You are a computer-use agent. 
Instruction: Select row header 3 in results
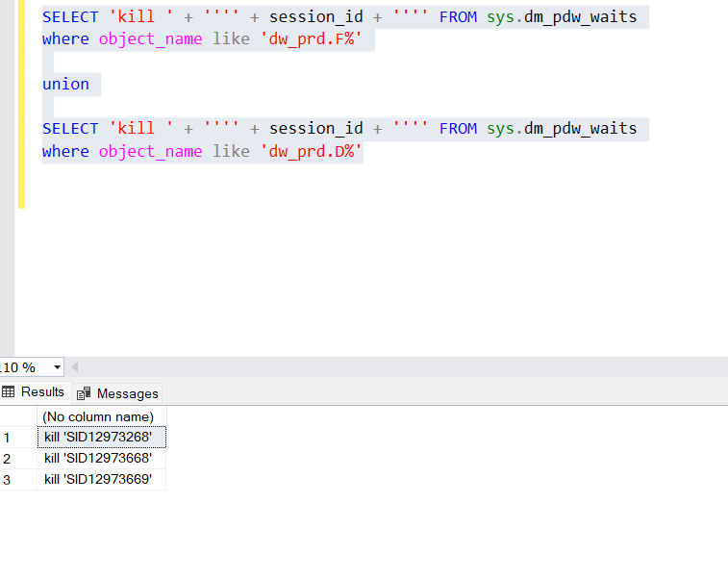pos(18,480)
